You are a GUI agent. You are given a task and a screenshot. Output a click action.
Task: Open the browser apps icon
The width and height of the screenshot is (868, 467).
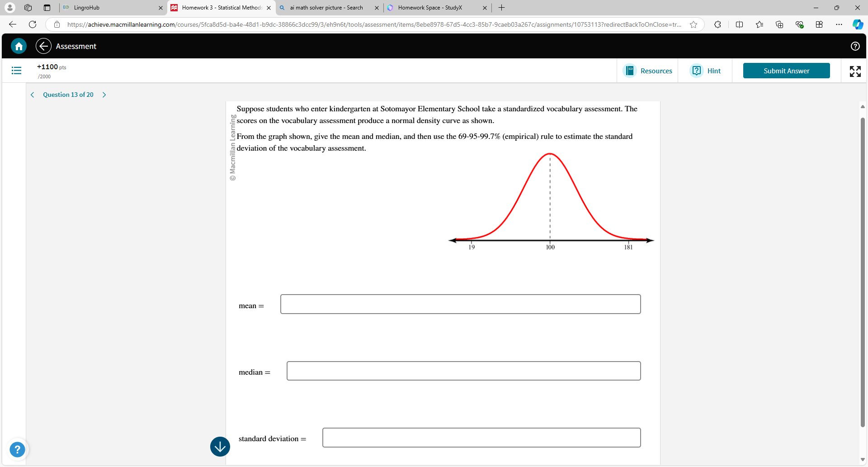tap(819, 24)
